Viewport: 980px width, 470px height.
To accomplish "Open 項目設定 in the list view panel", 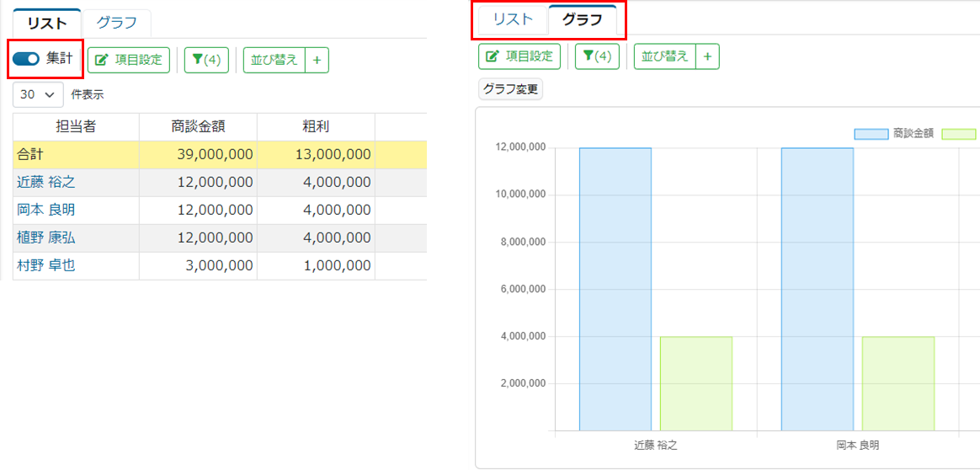I will tap(129, 60).
